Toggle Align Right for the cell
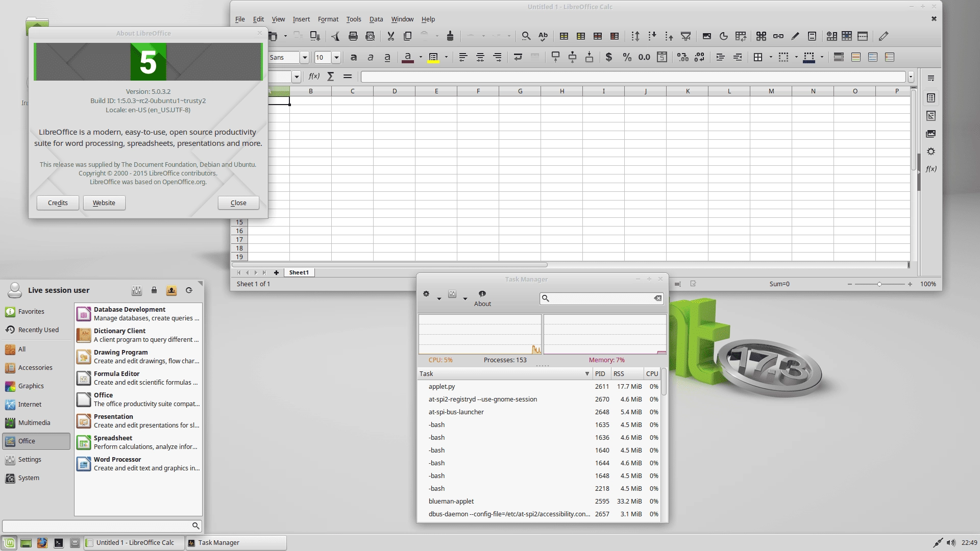The width and height of the screenshot is (980, 551). click(x=497, y=57)
